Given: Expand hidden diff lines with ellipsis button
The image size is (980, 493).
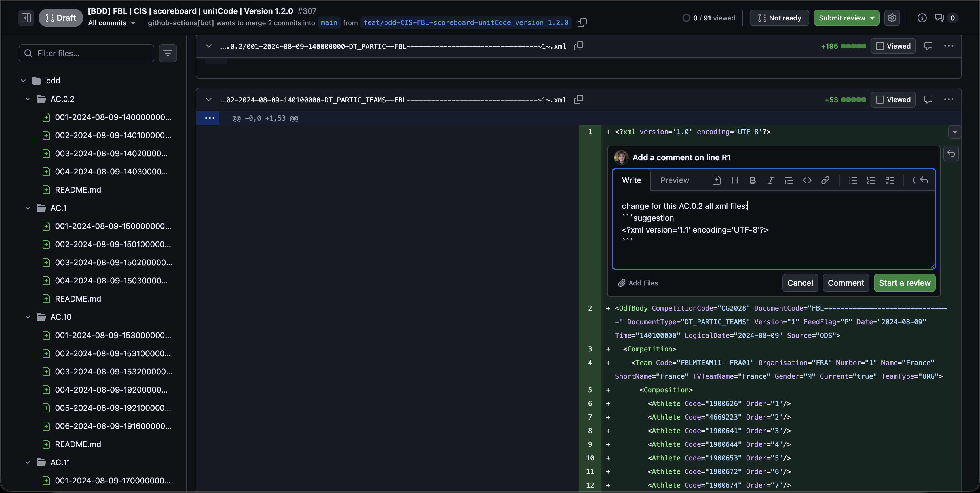Looking at the screenshot, I should [x=209, y=118].
